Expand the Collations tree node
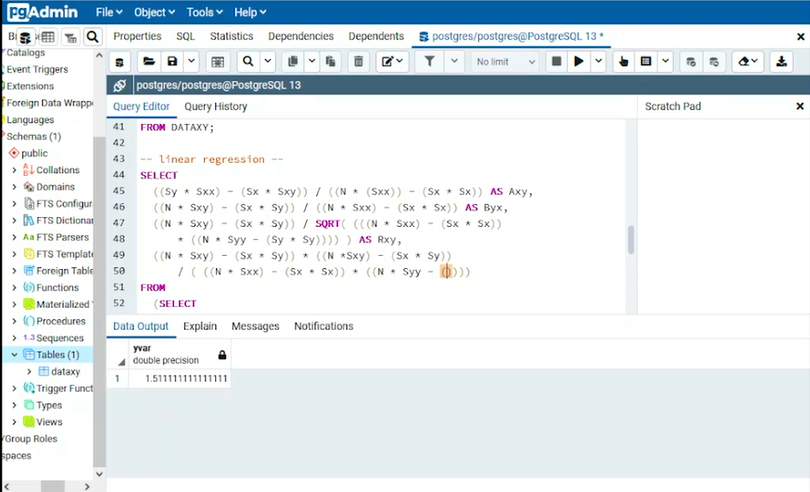 point(14,170)
